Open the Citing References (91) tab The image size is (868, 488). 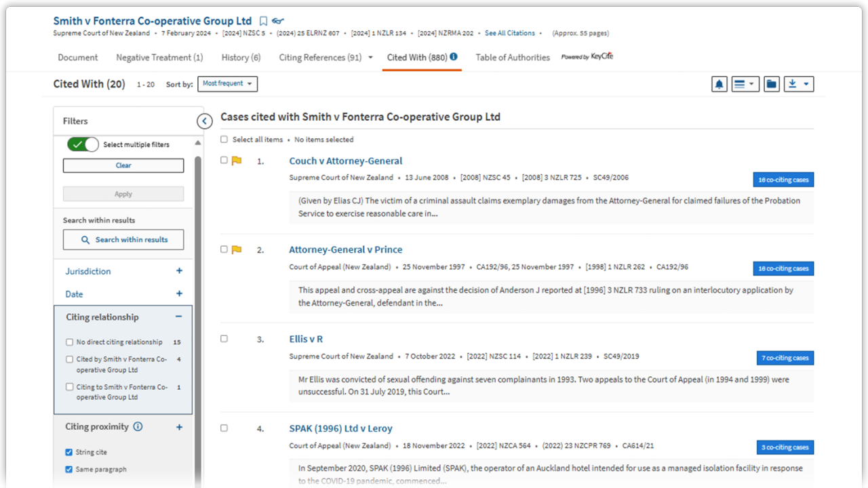pyautogui.click(x=320, y=58)
